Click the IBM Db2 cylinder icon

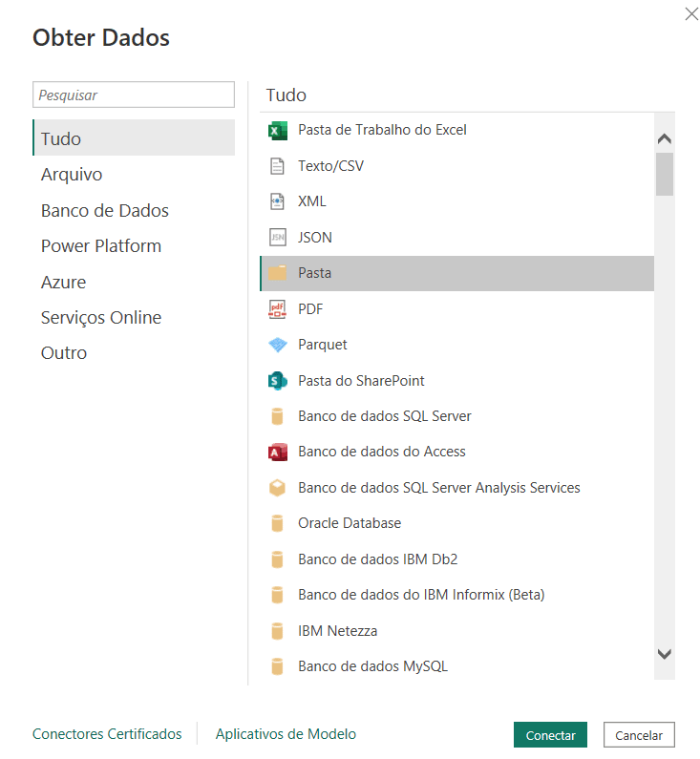[x=277, y=559]
